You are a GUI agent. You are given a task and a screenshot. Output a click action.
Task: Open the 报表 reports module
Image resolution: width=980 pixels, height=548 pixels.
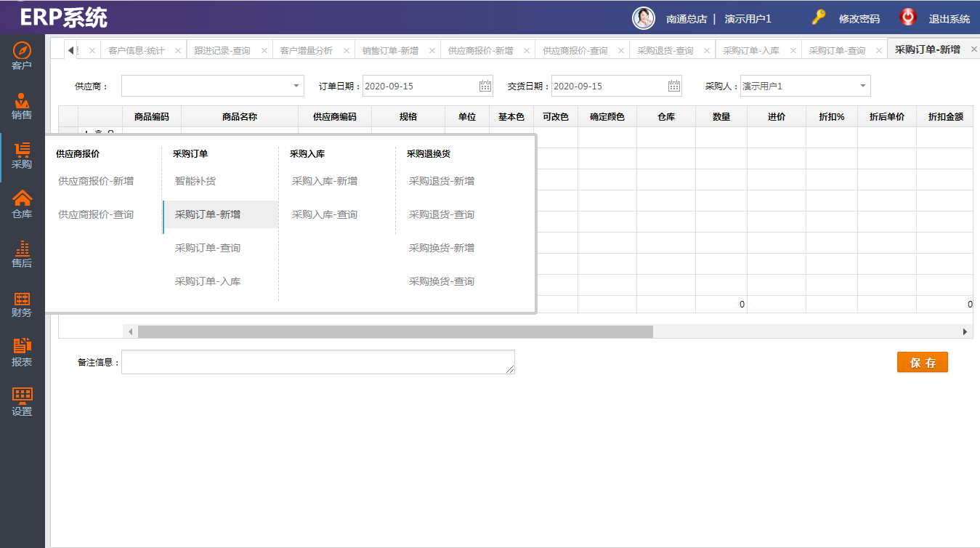tap(22, 352)
